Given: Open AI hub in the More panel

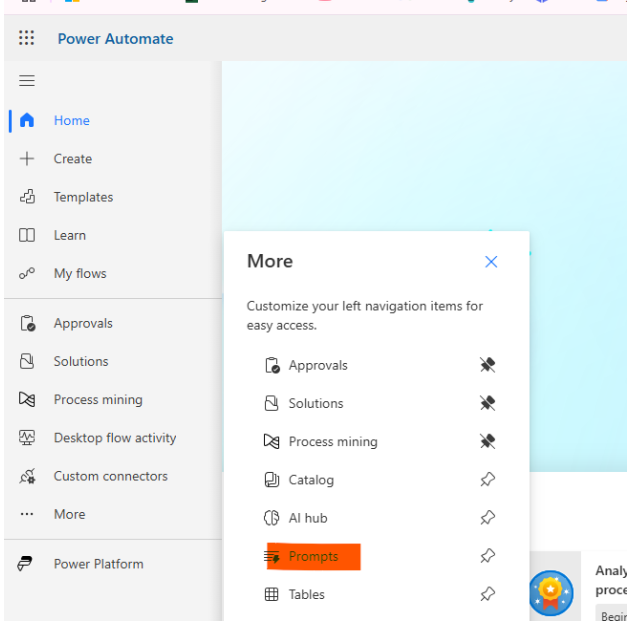Looking at the screenshot, I should coord(308,518).
